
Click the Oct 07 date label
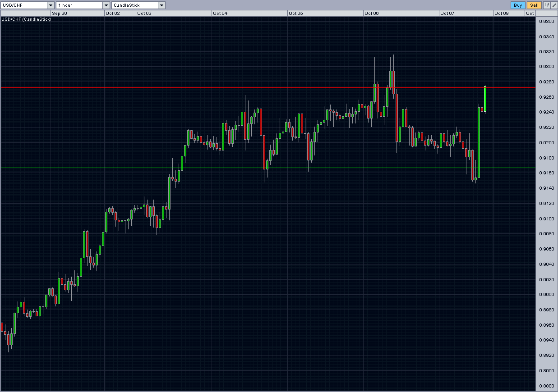coord(447,14)
